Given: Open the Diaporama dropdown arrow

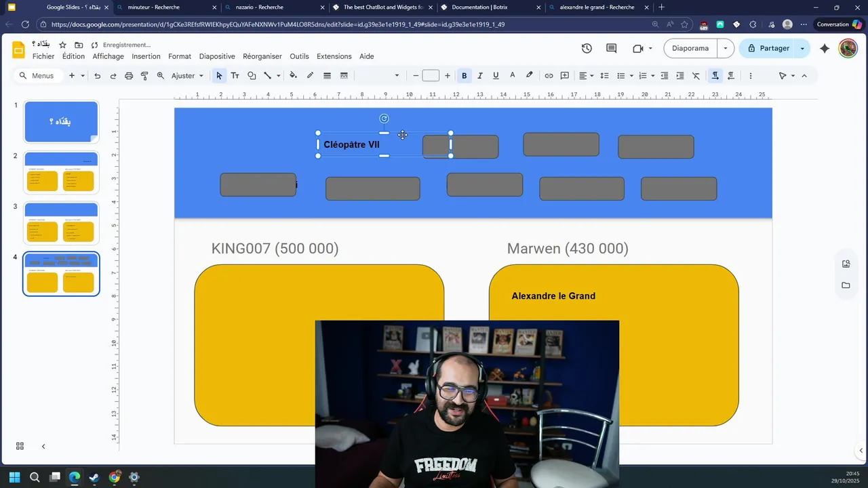Looking at the screenshot, I should [726, 48].
